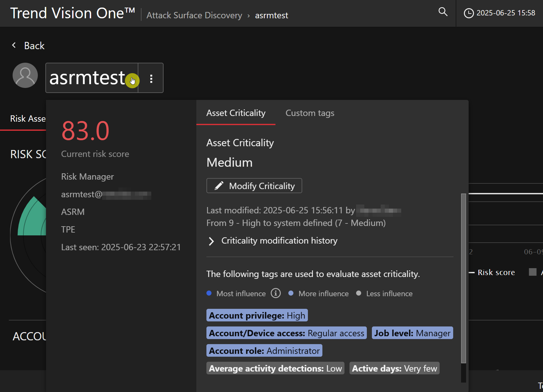Open the asrmtest name dropdown
This screenshot has width=543, height=392.
[x=92, y=78]
